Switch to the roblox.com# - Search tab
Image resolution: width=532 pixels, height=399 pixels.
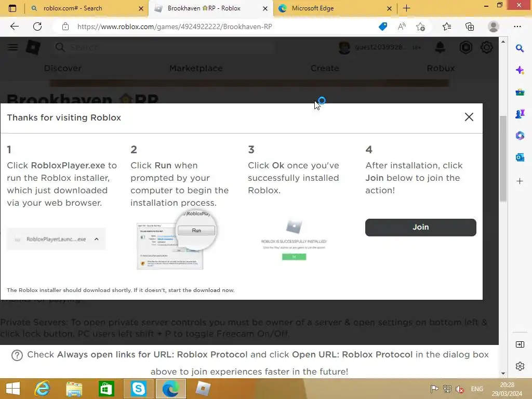pyautogui.click(x=85, y=8)
